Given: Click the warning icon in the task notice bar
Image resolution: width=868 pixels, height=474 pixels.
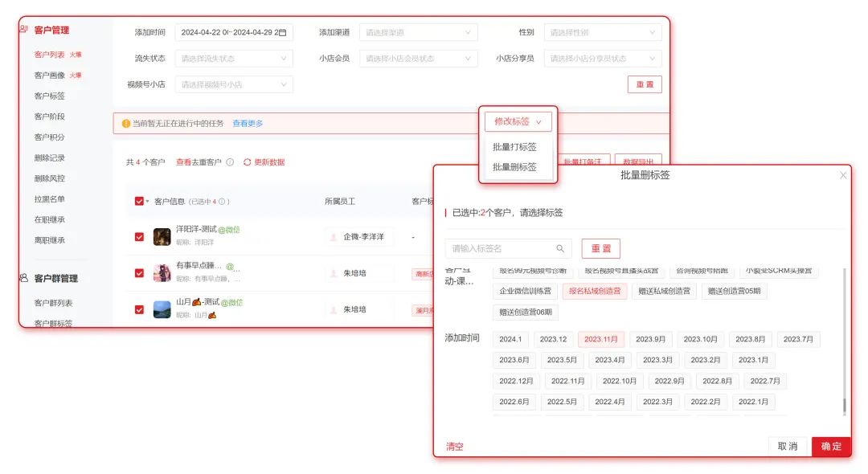Looking at the screenshot, I should coord(125,123).
